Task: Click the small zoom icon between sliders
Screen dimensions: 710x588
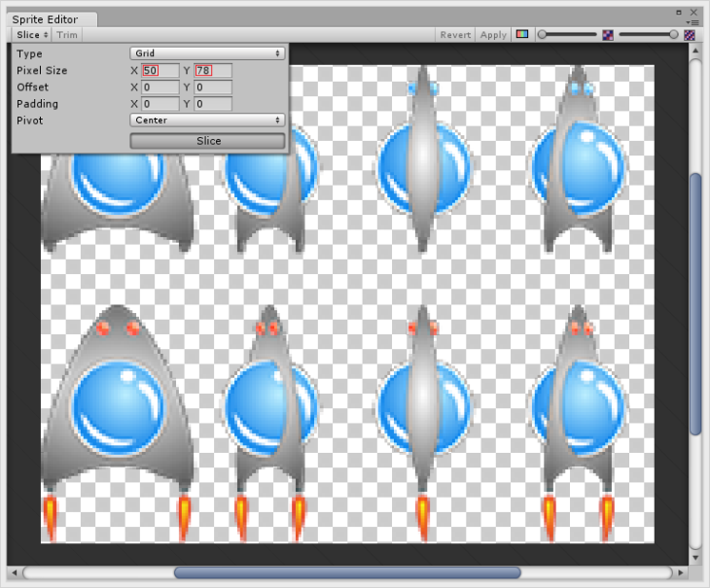Action: (608, 35)
